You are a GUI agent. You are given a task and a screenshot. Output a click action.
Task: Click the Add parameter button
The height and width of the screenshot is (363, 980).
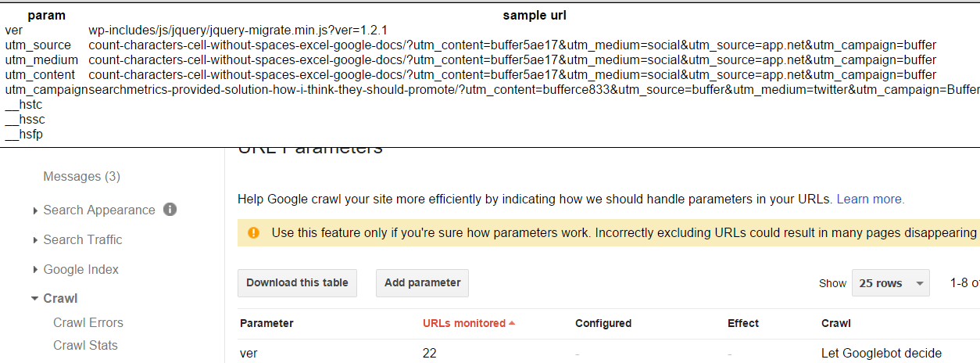(422, 283)
